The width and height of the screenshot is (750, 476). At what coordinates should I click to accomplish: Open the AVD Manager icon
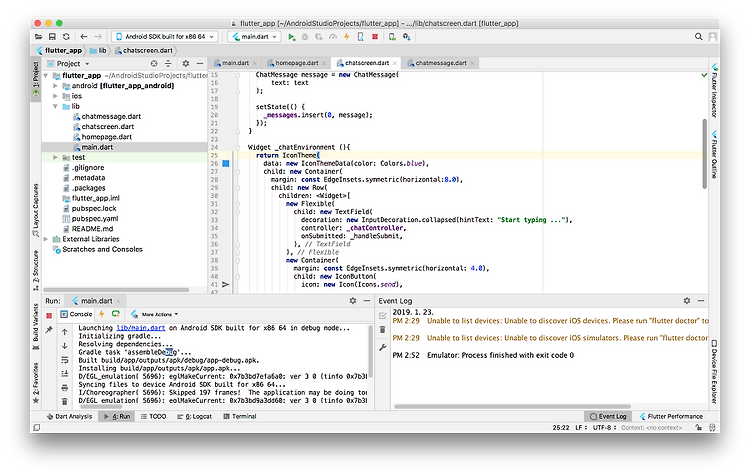click(392, 37)
